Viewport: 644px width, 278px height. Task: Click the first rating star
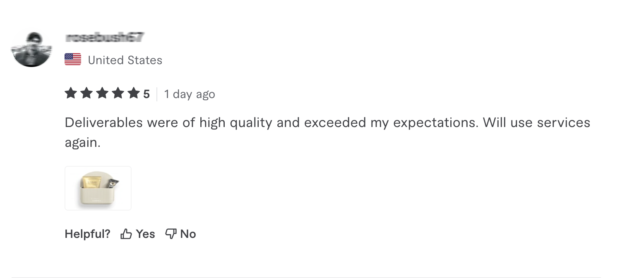(x=71, y=94)
